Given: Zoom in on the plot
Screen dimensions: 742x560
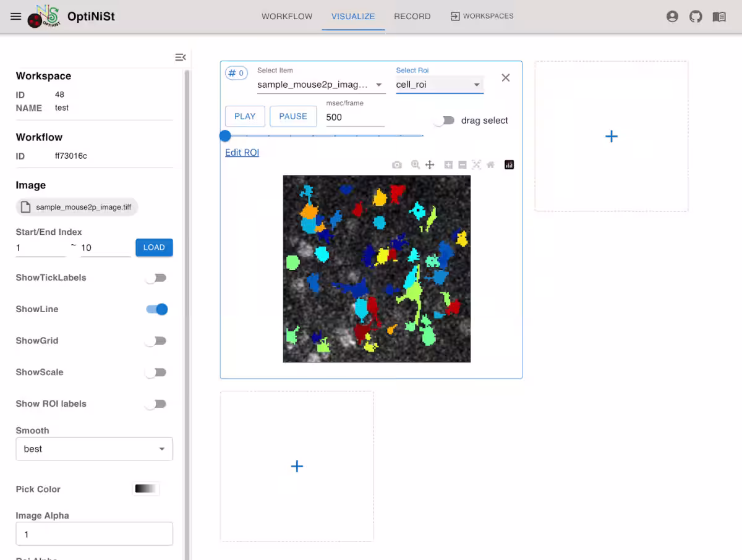Looking at the screenshot, I should 448,165.
